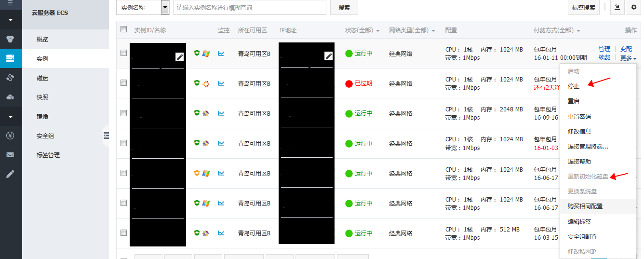Screen dimensions: 644x259
Task: Expand the top arrow in dark sidebar
Action: (x=11, y=21)
